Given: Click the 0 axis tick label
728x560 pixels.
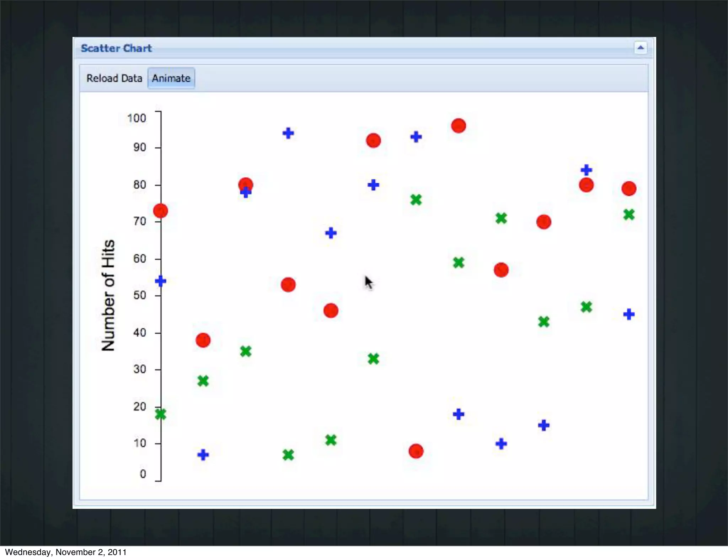Looking at the screenshot, I should click(x=143, y=474).
